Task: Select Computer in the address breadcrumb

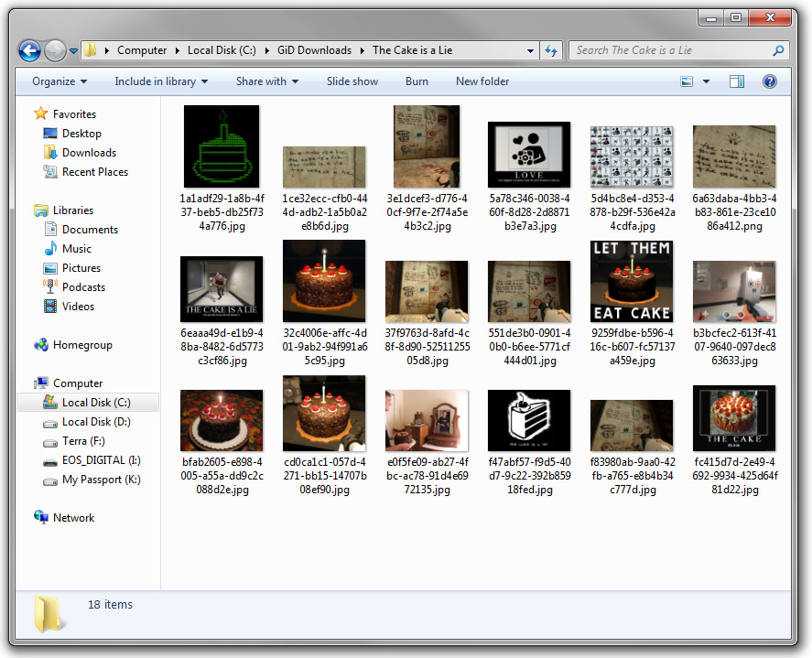Action: [x=142, y=50]
